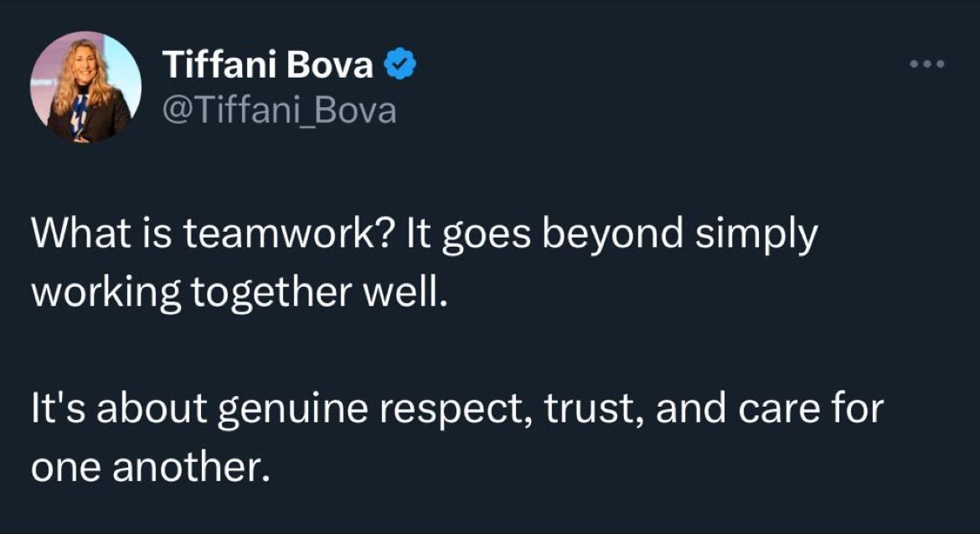Click the line 'working together well.'
The image size is (980, 534).
(x=240, y=292)
